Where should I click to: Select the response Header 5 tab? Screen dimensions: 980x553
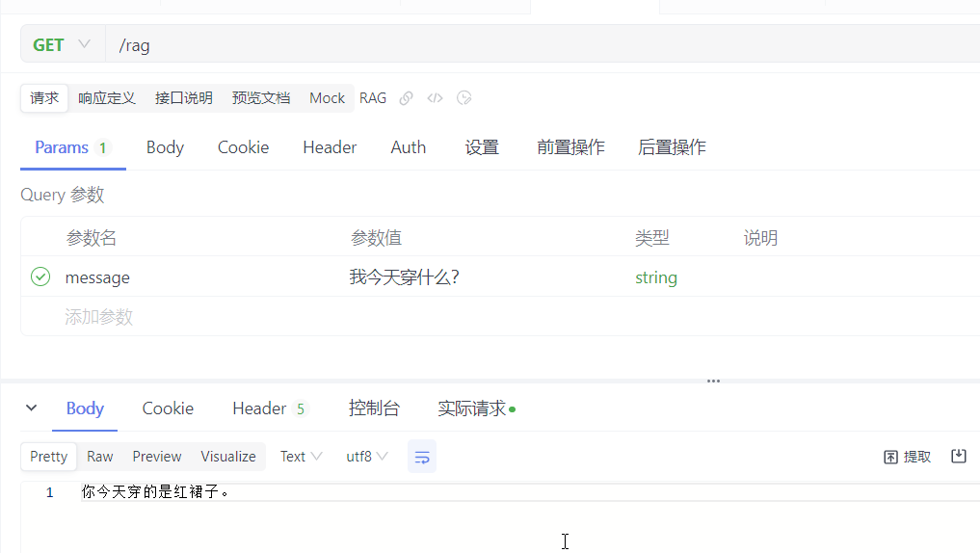coord(270,408)
